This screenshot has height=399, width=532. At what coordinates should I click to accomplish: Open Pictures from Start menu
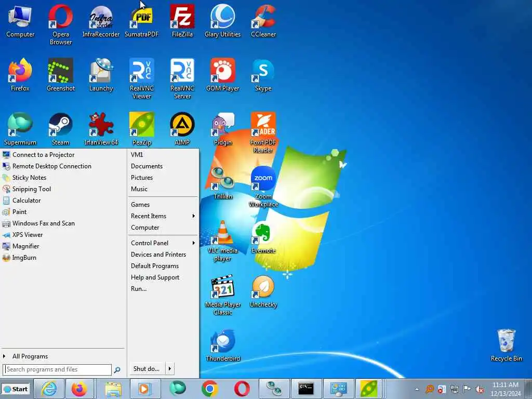tap(142, 178)
